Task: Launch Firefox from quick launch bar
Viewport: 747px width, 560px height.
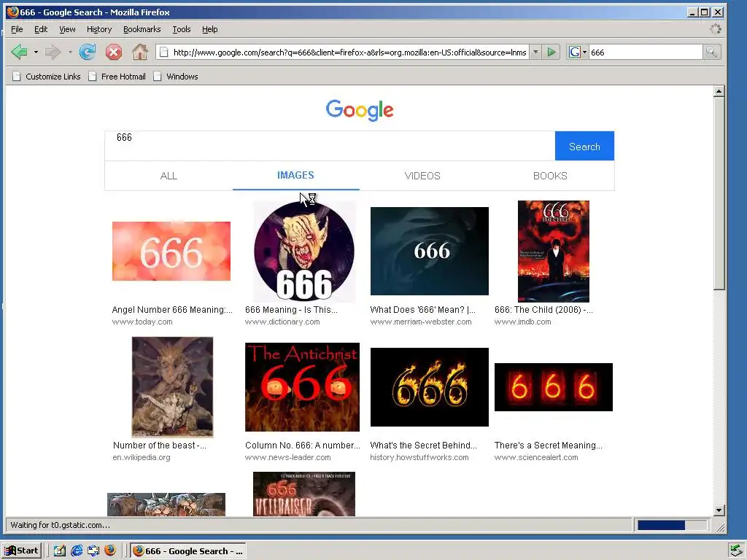Action: pos(110,551)
